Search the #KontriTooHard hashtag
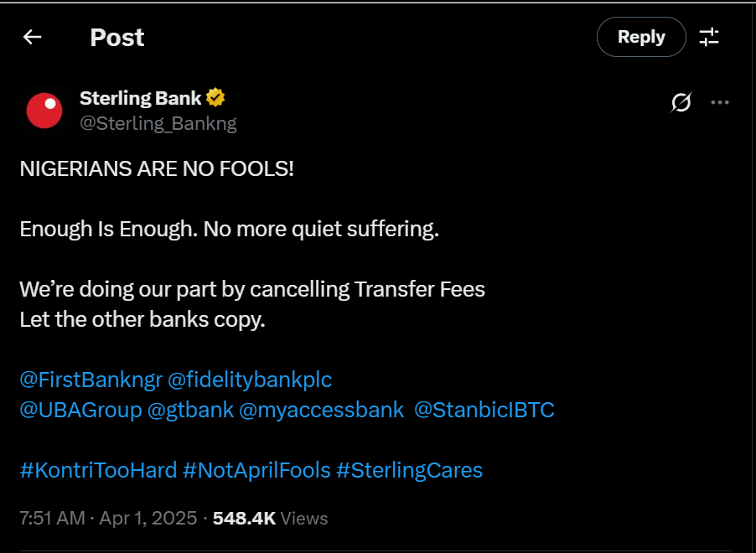Viewport: 756px width, 553px height. [98, 470]
